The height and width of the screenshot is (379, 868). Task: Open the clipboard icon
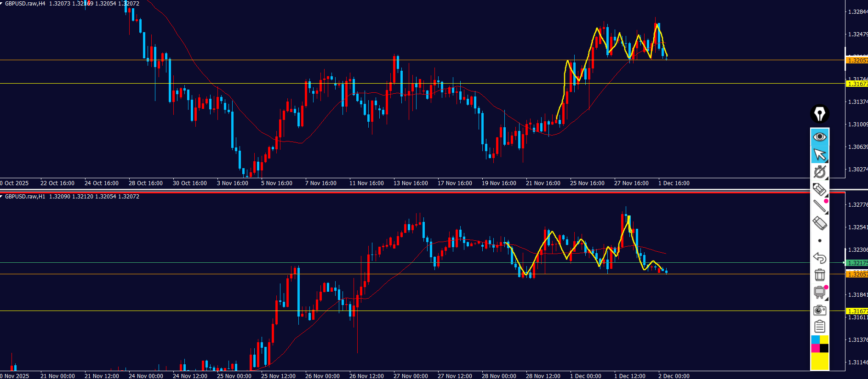819,327
